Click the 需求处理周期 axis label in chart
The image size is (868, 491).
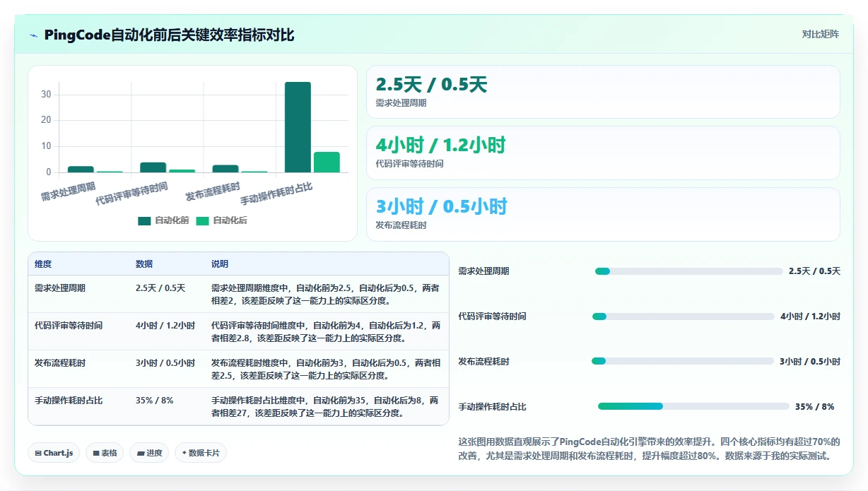click(68, 191)
